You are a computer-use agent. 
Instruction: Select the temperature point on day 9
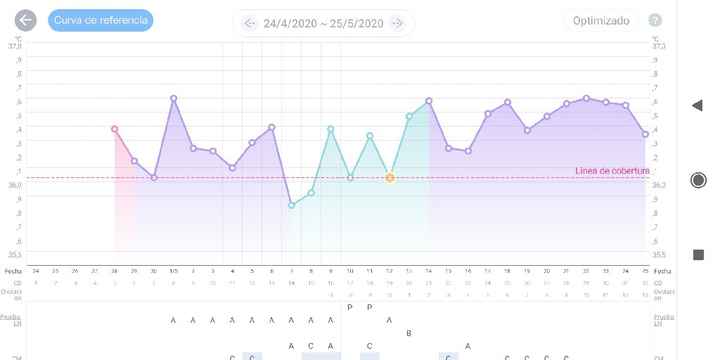331,129
